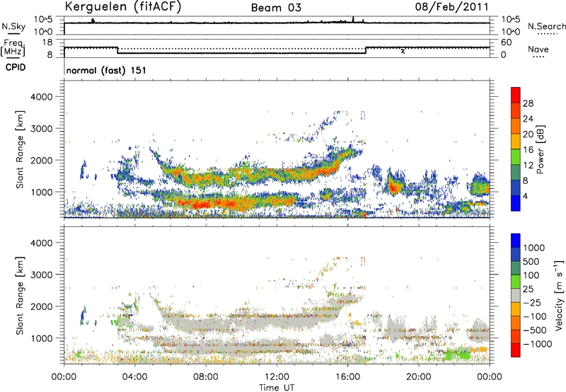Click '4000' on power panel range axis
This screenshot has height=392, width=566.
[42, 97]
